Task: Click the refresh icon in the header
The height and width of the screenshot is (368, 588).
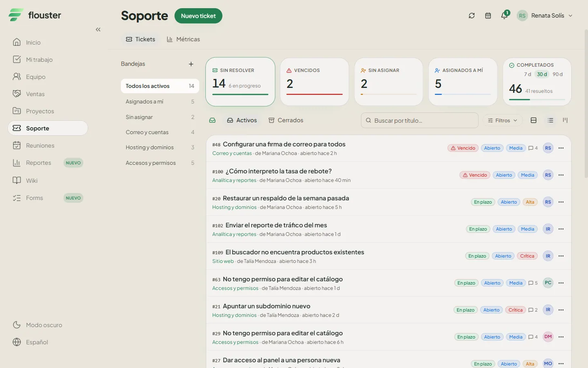Action: pos(472,16)
